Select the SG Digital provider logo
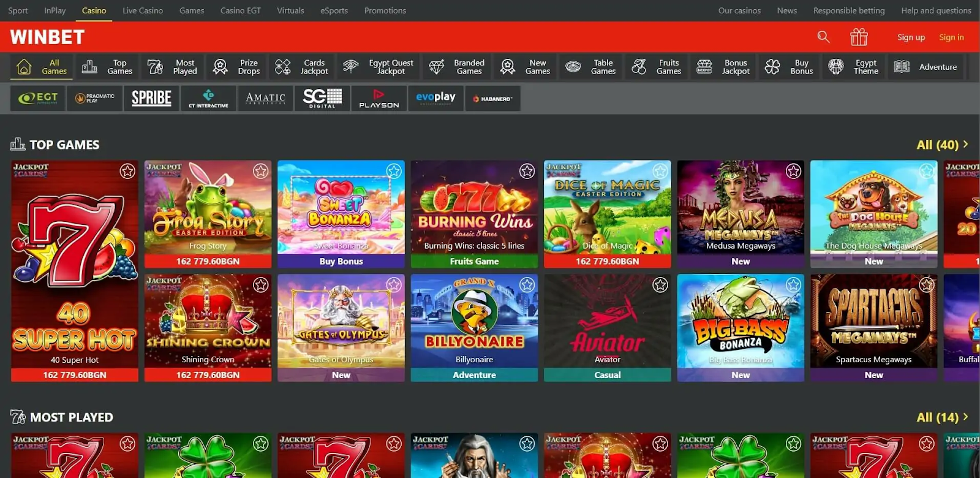 (322, 98)
